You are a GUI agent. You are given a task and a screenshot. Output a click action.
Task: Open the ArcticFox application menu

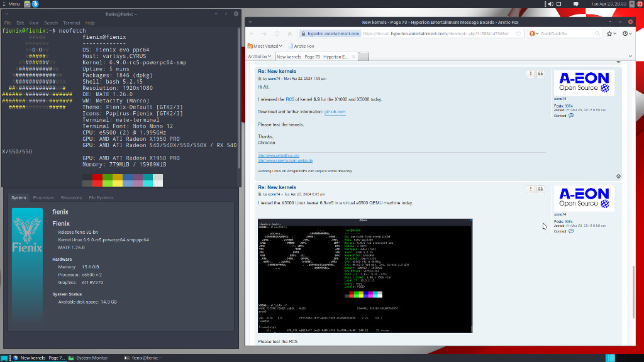coord(260,57)
